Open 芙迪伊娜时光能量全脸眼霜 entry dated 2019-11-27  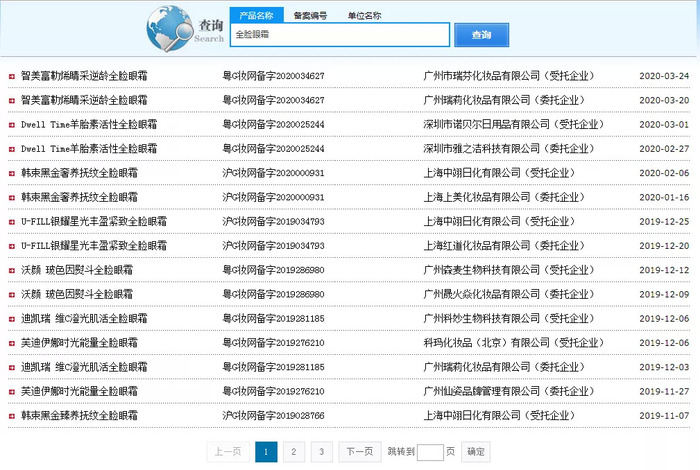pyautogui.click(x=79, y=391)
